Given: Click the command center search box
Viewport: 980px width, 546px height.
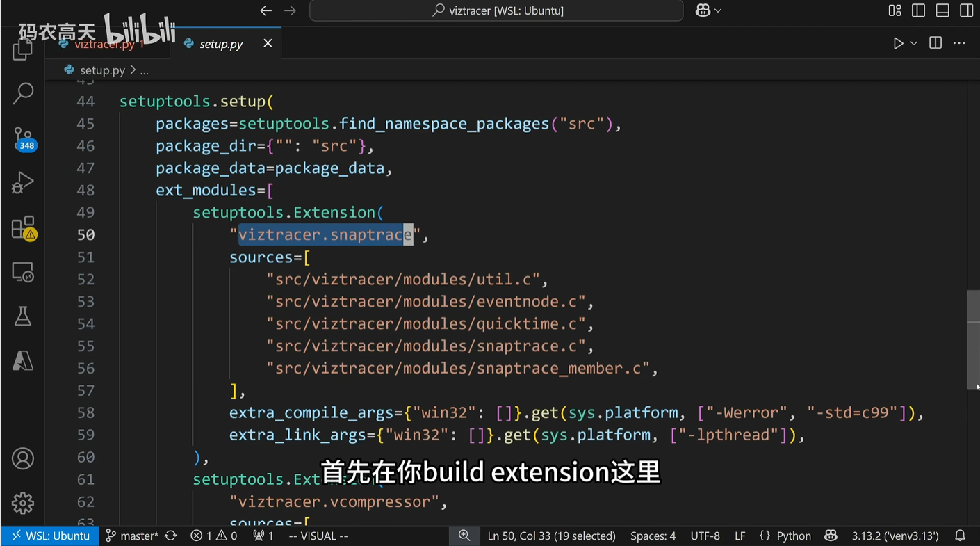Looking at the screenshot, I should tap(496, 10).
